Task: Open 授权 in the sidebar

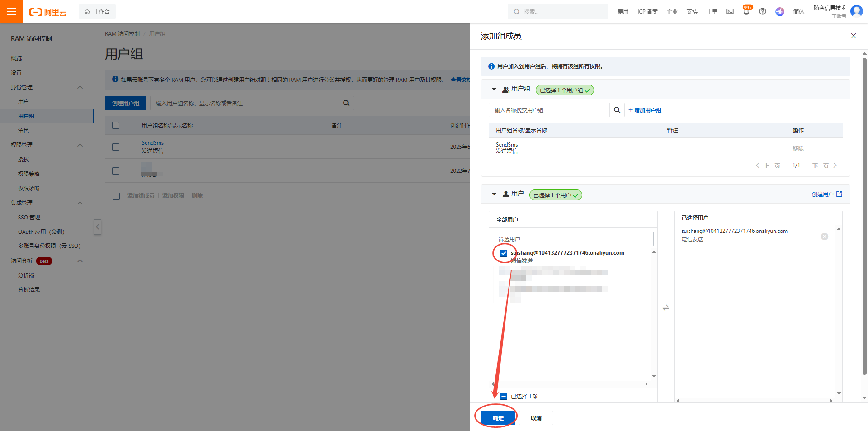Action: pos(24,159)
